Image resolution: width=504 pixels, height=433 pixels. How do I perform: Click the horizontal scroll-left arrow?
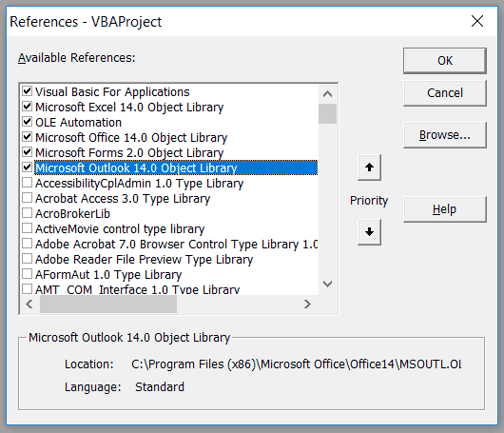[x=29, y=304]
